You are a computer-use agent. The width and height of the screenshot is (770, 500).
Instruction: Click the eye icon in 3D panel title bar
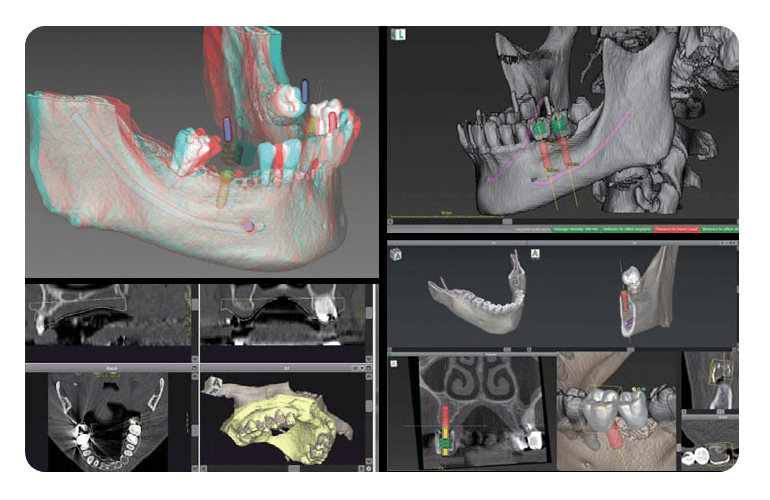point(356,368)
